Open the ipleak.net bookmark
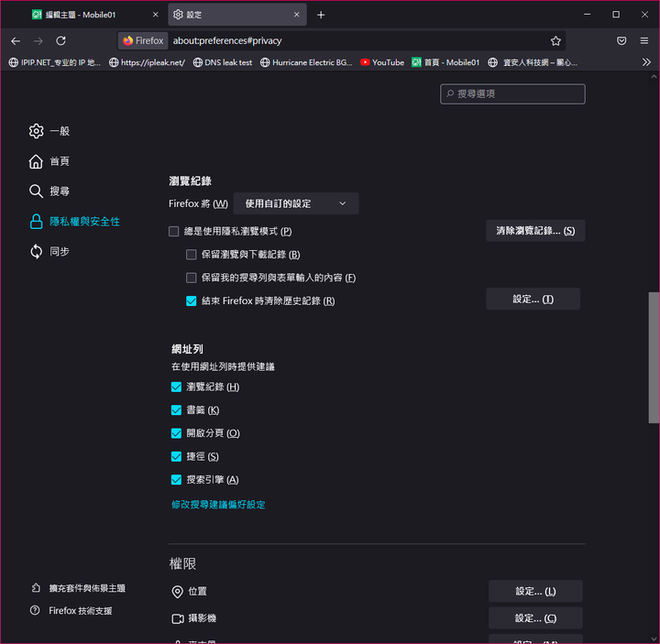 tap(147, 62)
